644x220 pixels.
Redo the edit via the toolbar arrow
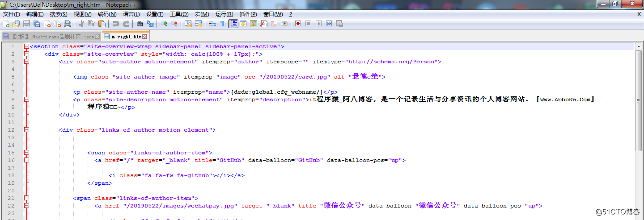point(126,24)
